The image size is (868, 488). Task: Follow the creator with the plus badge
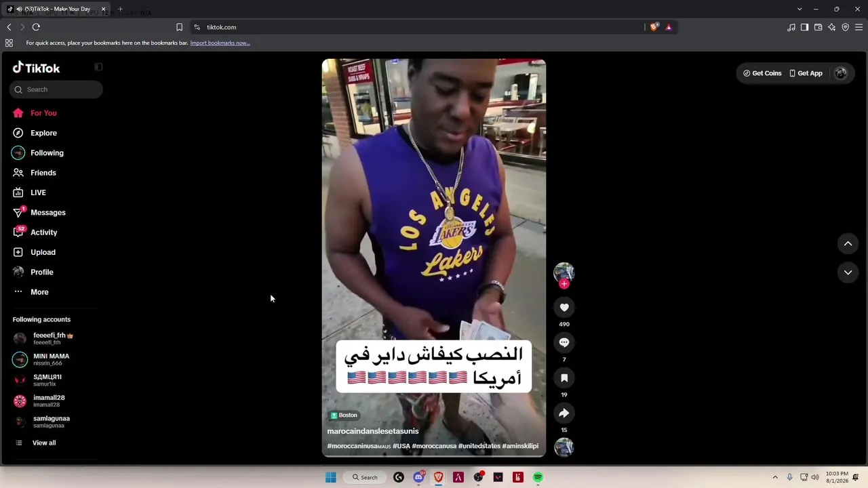(564, 284)
